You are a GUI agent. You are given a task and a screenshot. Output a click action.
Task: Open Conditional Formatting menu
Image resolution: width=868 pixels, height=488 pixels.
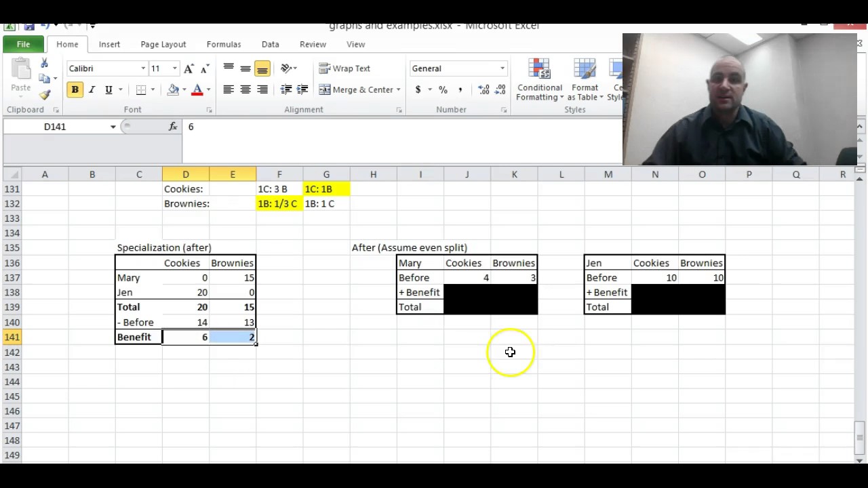540,80
